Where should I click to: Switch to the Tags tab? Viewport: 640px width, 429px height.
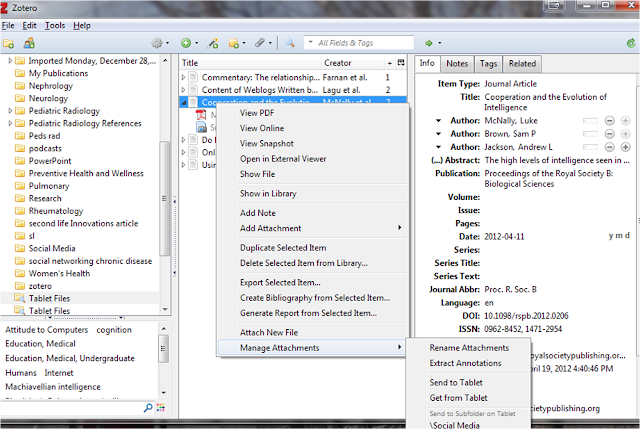point(488,64)
